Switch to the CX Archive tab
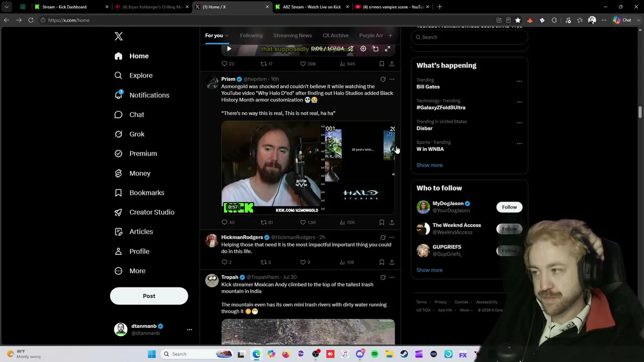644x362 pixels. pyautogui.click(x=336, y=35)
